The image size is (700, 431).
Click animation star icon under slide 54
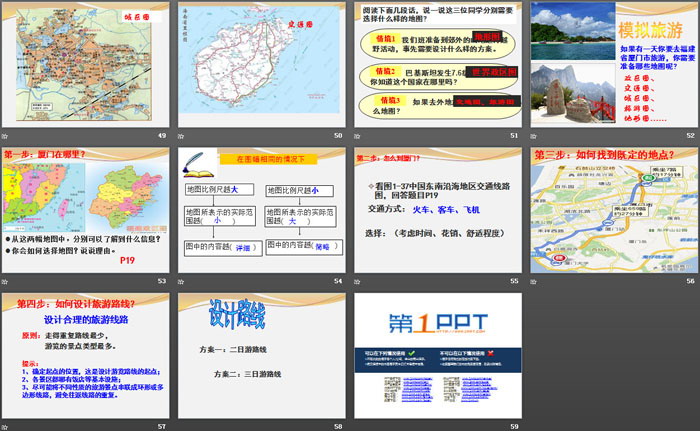pyautogui.click(x=181, y=282)
